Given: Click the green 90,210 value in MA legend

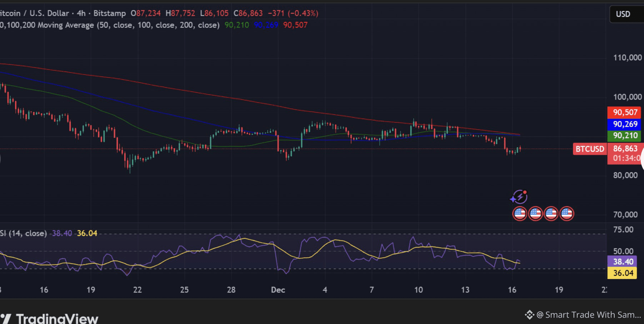Looking at the screenshot, I should coord(237,25).
